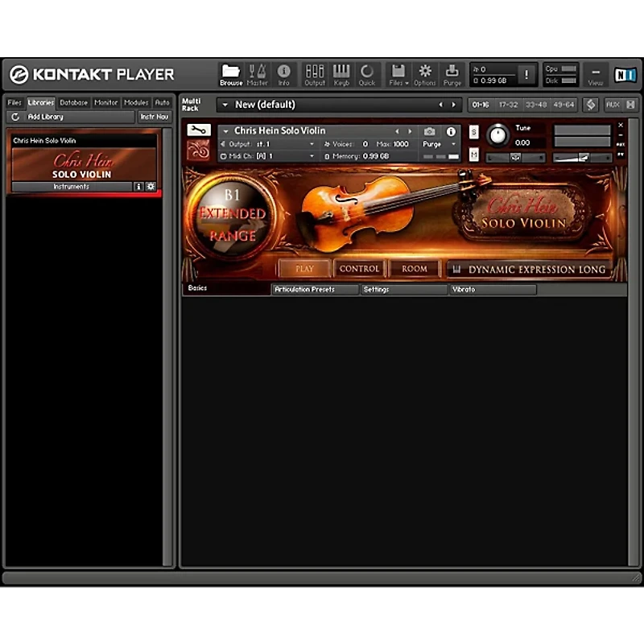Open the instrument Purge dropdown
644x644 pixels.
pos(439,144)
